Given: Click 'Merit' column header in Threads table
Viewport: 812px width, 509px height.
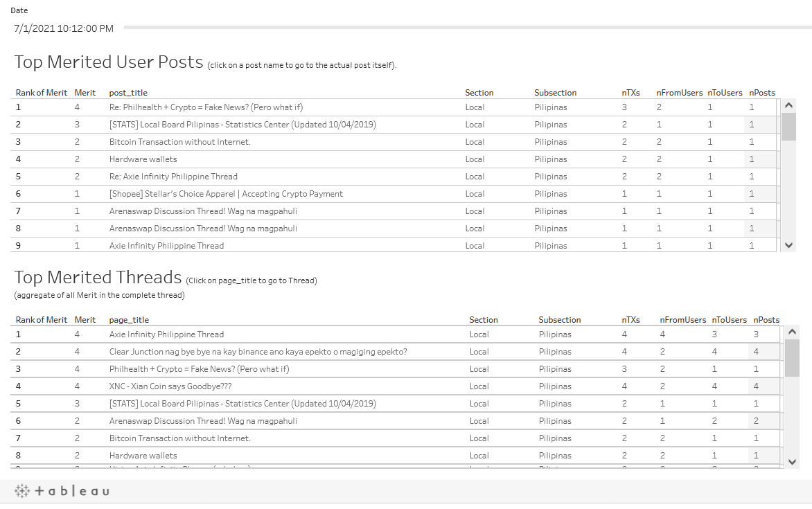Looking at the screenshot, I should [x=85, y=320].
